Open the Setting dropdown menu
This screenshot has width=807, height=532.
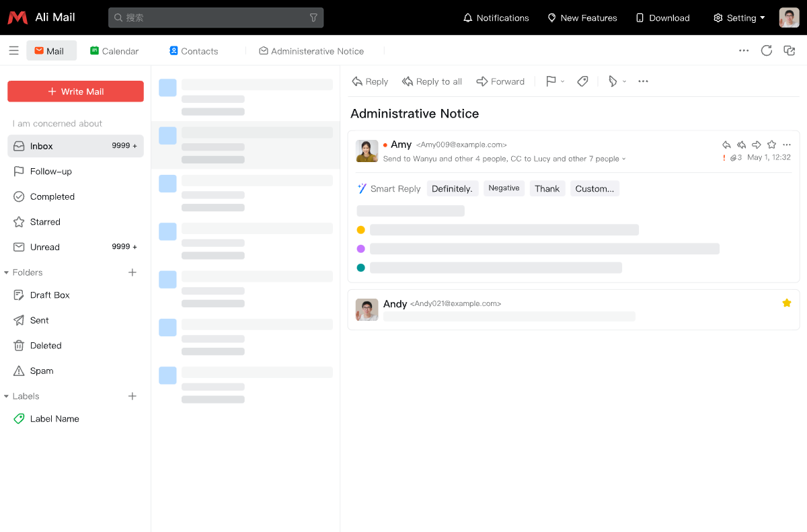[739, 18]
